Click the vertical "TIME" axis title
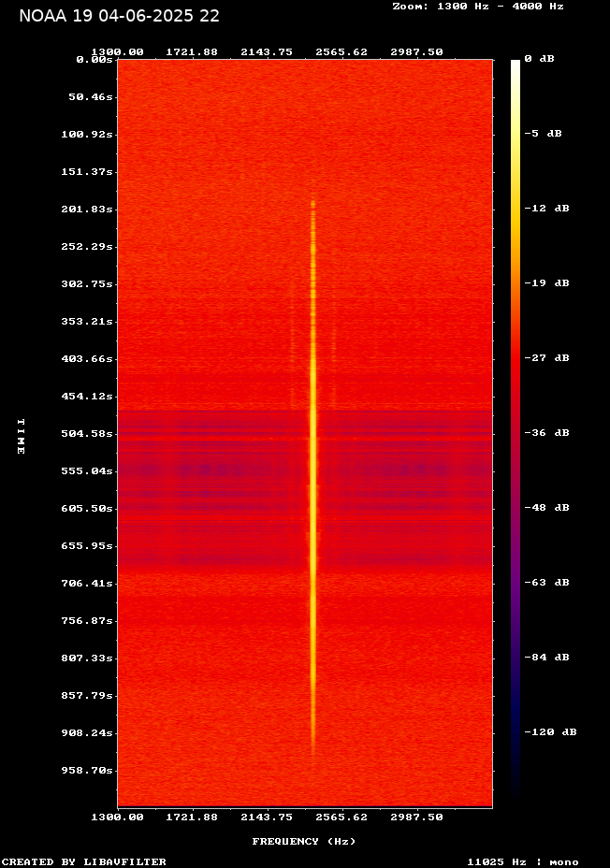 point(21,436)
